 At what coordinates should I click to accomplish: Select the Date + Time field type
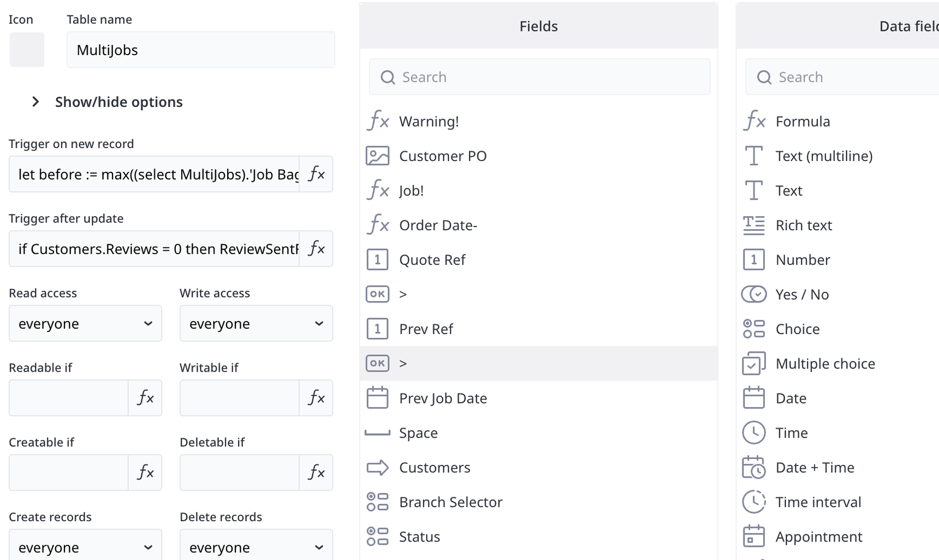(x=814, y=468)
